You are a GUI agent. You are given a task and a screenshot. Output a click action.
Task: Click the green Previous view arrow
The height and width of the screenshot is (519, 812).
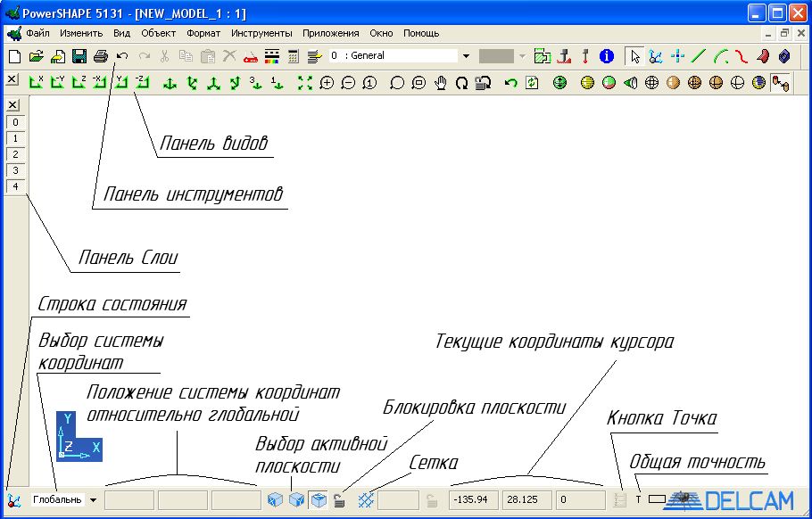tap(511, 83)
